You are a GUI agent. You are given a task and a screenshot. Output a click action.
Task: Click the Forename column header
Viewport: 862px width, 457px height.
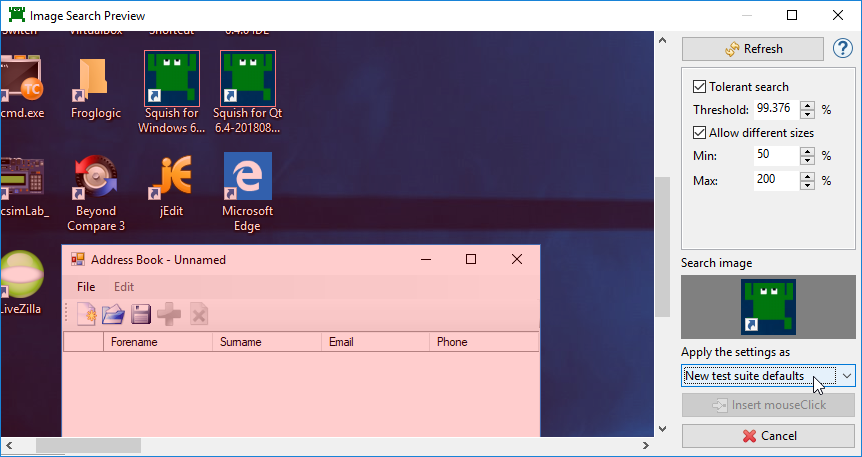[x=158, y=342]
